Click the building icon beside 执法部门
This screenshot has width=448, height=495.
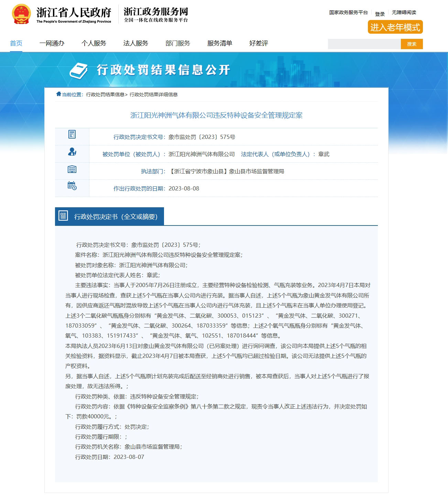pyautogui.click(x=72, y=169)
